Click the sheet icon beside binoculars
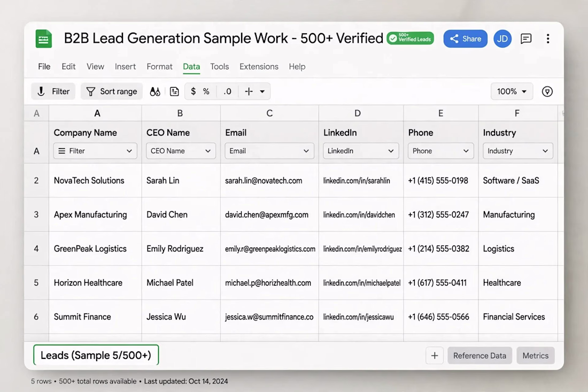 (x=174, y=91)
